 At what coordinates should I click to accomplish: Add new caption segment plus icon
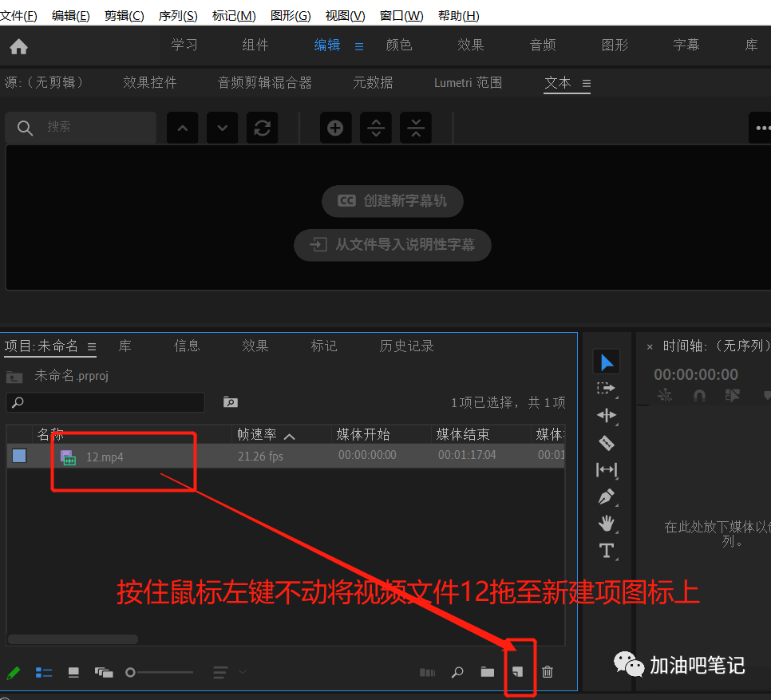335,128
